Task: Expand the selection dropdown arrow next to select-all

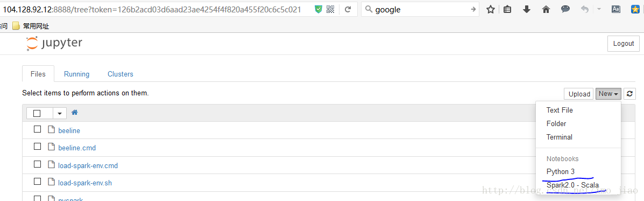Action: pos(60,113)
